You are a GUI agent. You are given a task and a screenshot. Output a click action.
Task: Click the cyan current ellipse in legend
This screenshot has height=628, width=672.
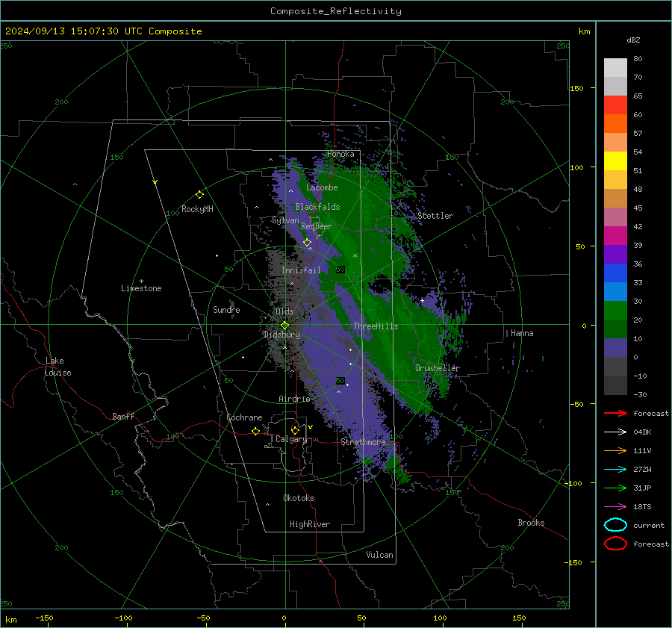[x=615, y=525]
